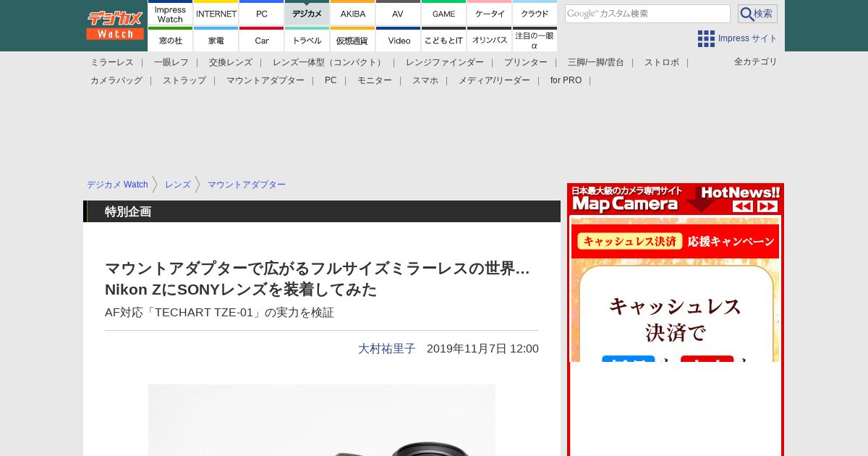Image resolution: width=868 pixels, height=456 pixels.
Task: Open the 仮想通貨 Watch tab
Action: pos(353,39)
